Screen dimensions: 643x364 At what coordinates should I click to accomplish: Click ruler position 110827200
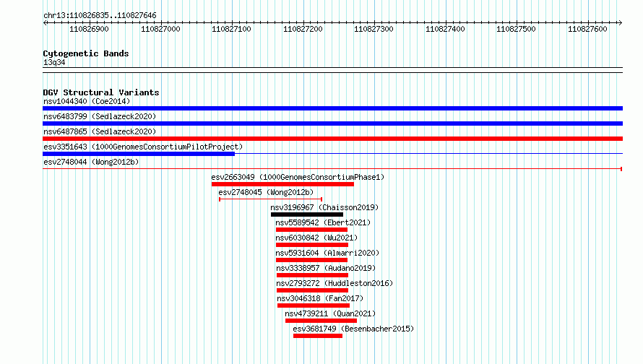(x=303, y=29)
